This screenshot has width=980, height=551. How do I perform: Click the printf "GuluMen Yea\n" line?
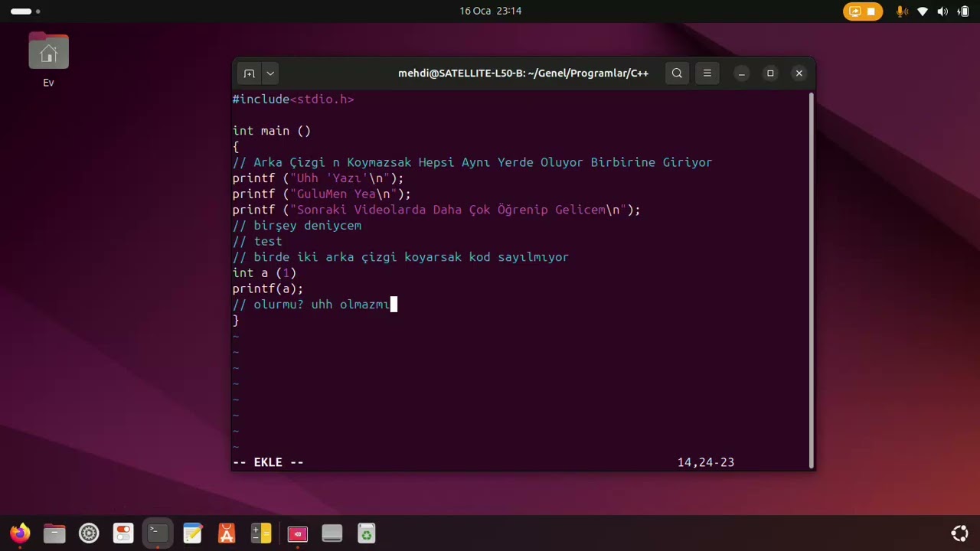pos(322,194)
